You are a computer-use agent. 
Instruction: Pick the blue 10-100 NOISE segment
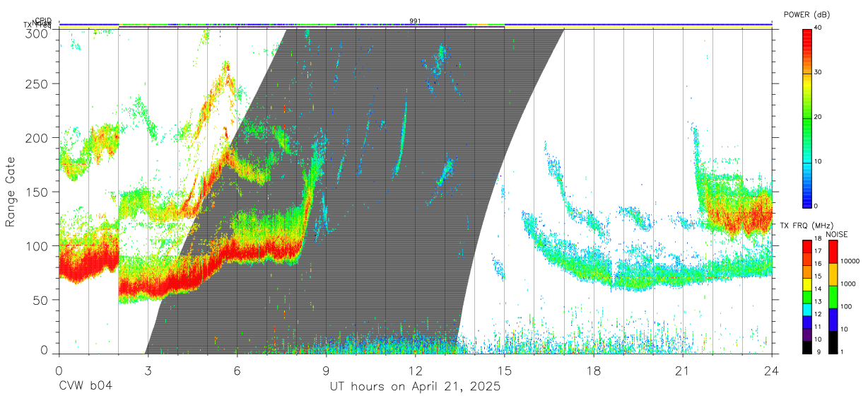tap(833, 320)
